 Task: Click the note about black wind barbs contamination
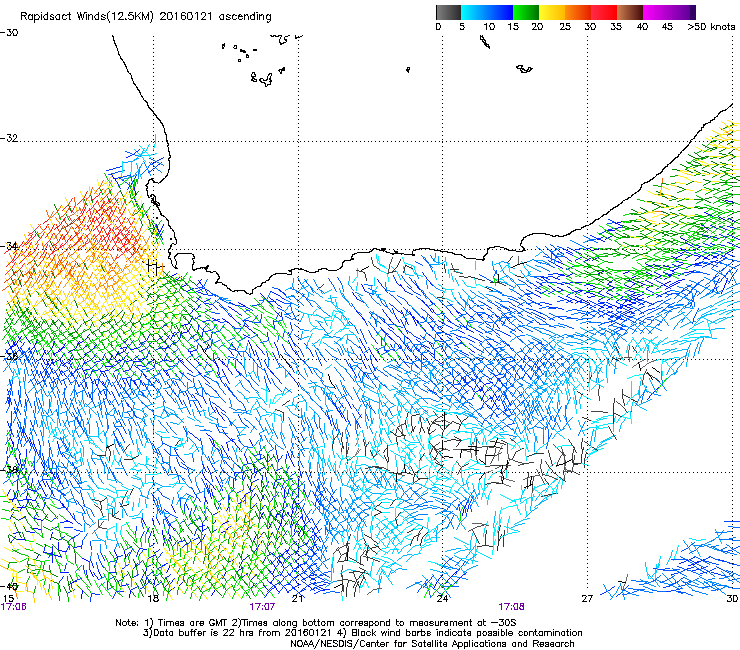tap(460, 633)
